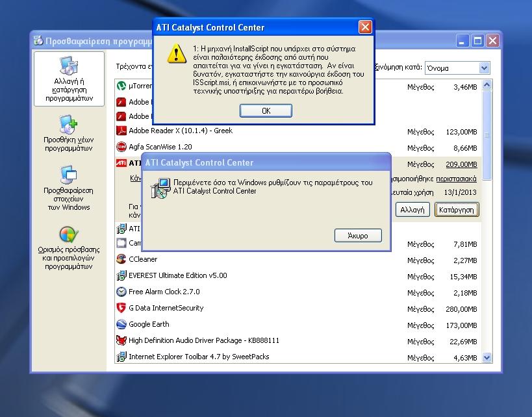
Task: Click the G Data InternetSecurity shield icon
Action: (121, 308)
